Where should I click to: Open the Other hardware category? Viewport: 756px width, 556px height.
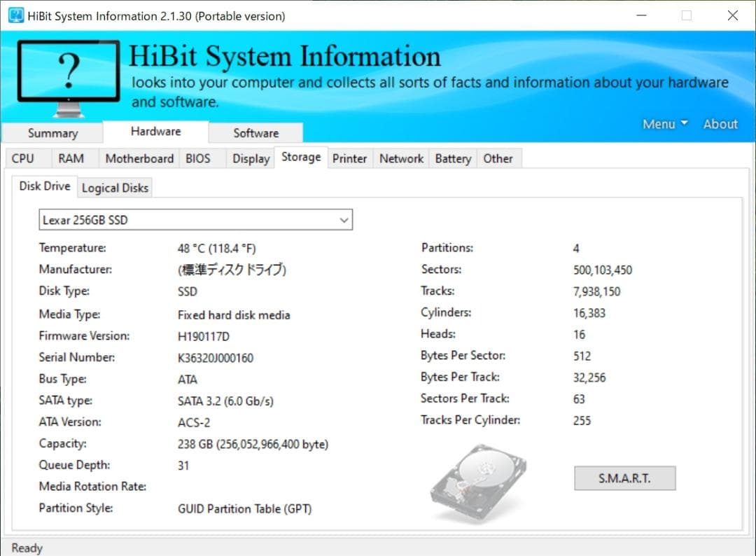(498, 158)
